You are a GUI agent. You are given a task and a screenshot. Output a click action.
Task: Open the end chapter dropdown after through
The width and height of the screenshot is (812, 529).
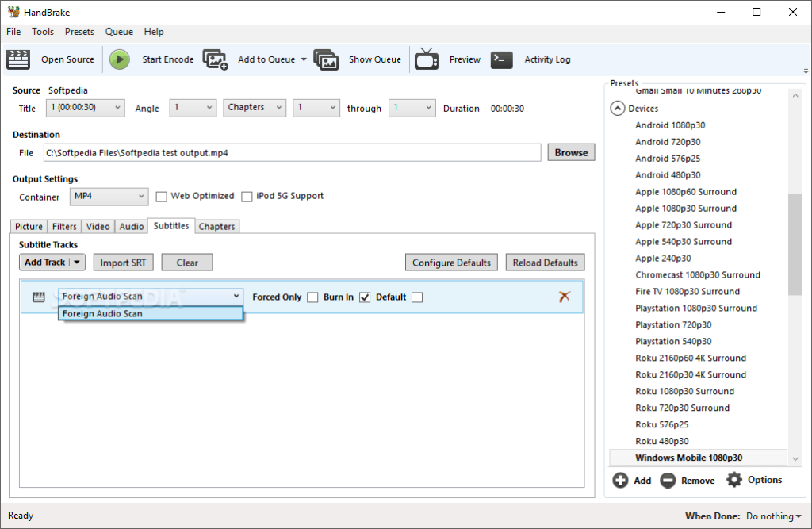(x=412, y=108)
